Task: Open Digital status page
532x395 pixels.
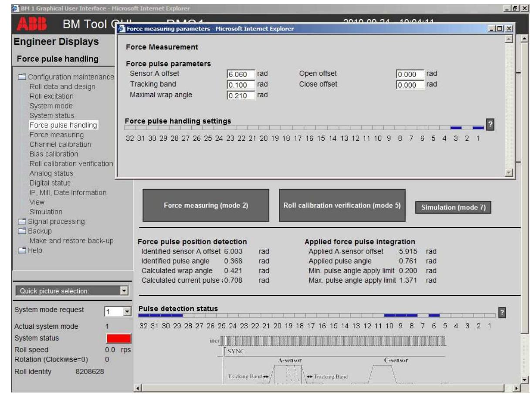Action: (50, 183)
